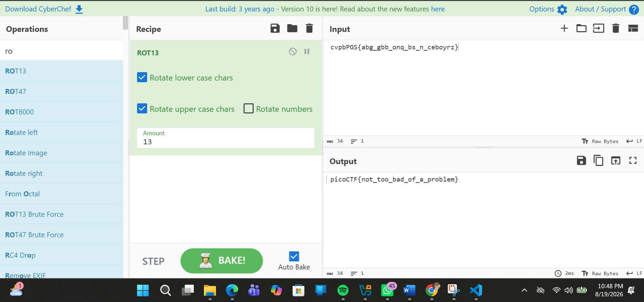
Task: Click the Download CyberChef link
Action: 38,9
